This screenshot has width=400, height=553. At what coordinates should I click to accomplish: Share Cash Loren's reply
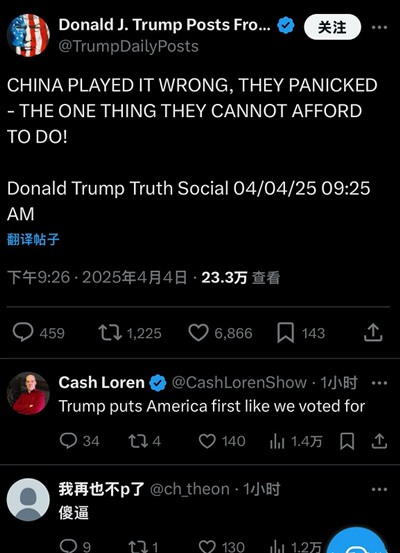[x=379, y=441]
